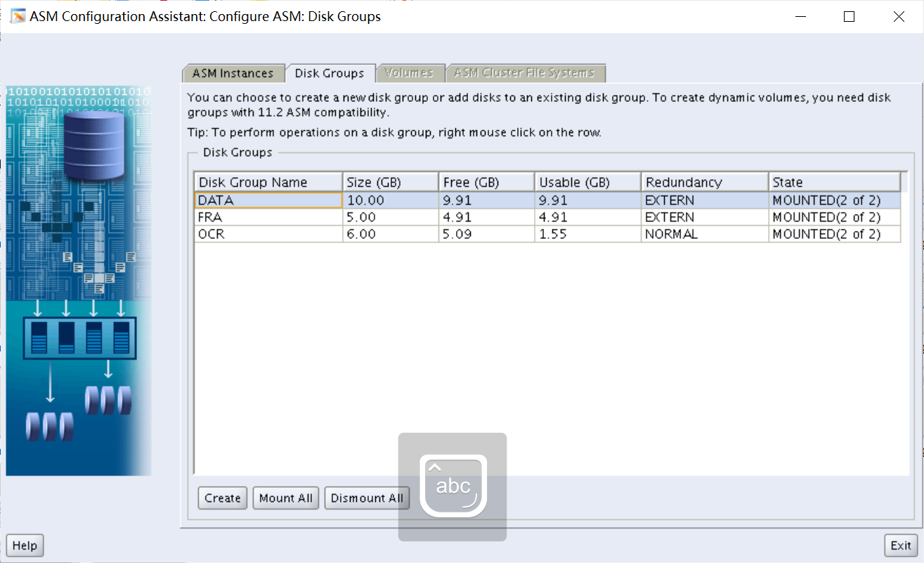924x563 pixels.
Task: Click the Mount All button
Action: (x=286, y=498)
